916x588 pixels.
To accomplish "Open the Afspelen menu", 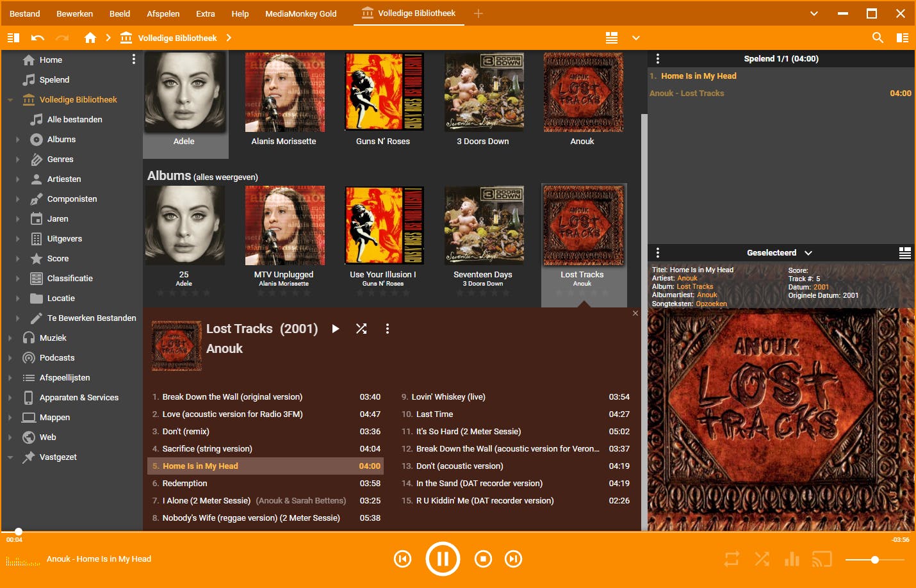I will click(x=163, y=13).
